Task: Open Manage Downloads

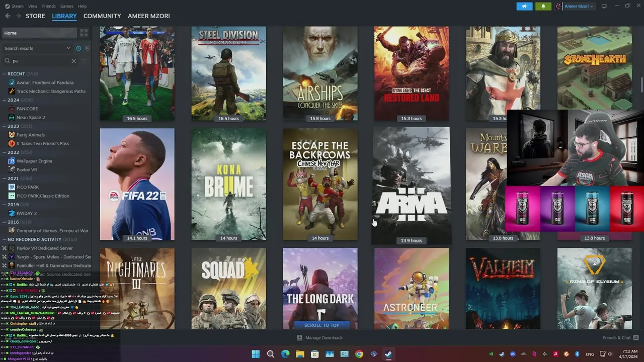Action: click(x=320, y=338)
